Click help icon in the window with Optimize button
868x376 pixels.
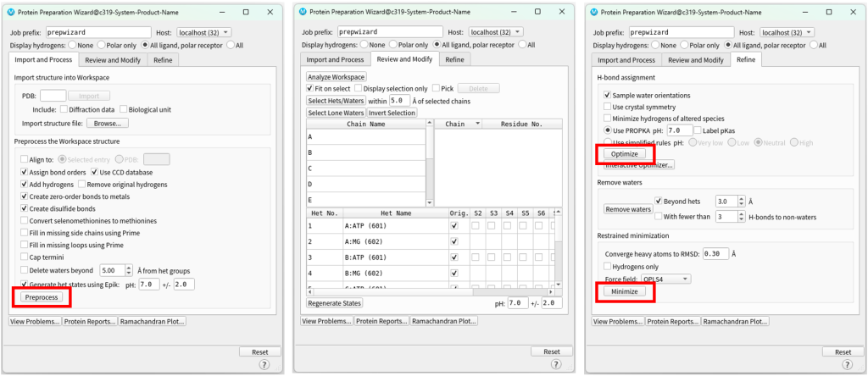(845, 365)
